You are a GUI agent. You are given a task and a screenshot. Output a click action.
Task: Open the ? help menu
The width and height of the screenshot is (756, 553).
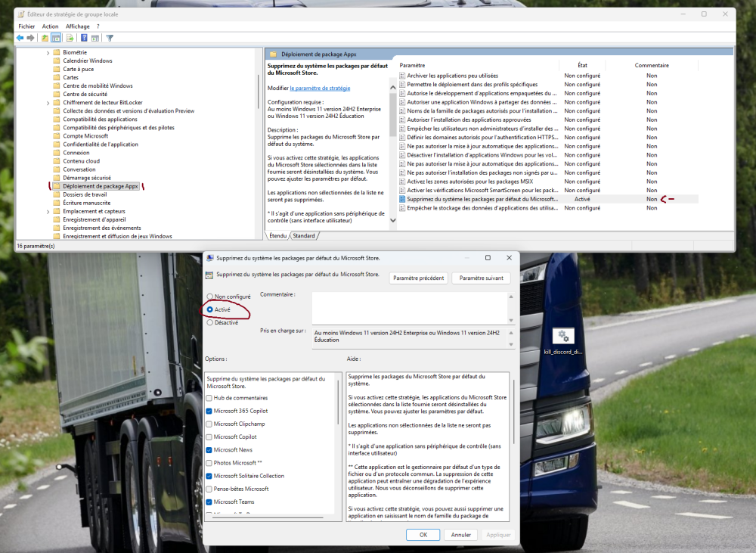[x=98, y=26]
